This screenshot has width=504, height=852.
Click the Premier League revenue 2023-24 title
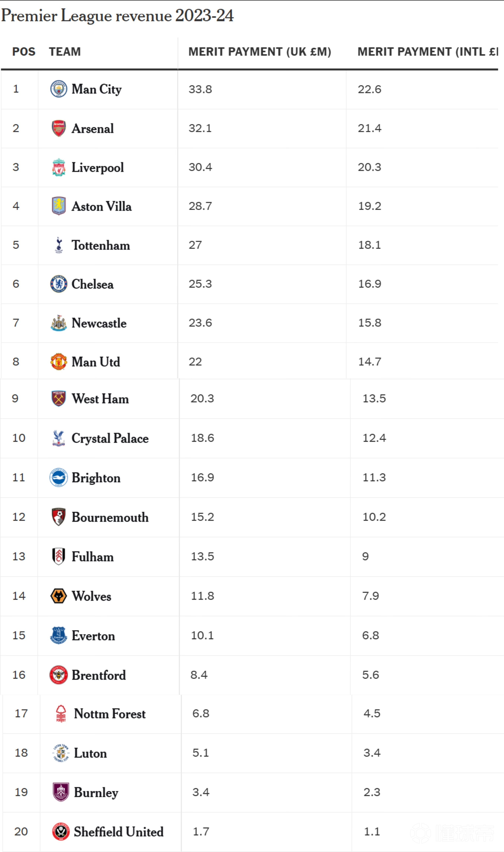point(118,16)
